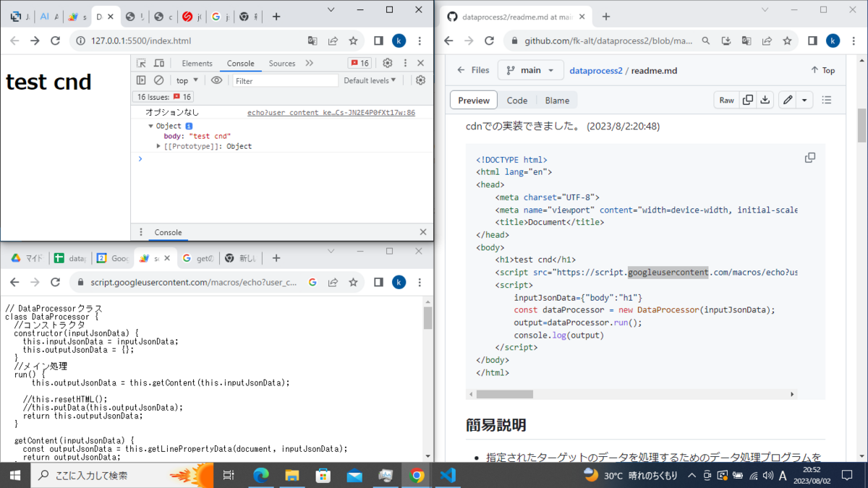The width and height of the screenshot is (868, 488).
Task: Click the Raw button
Action: click(x=727, y=100)
